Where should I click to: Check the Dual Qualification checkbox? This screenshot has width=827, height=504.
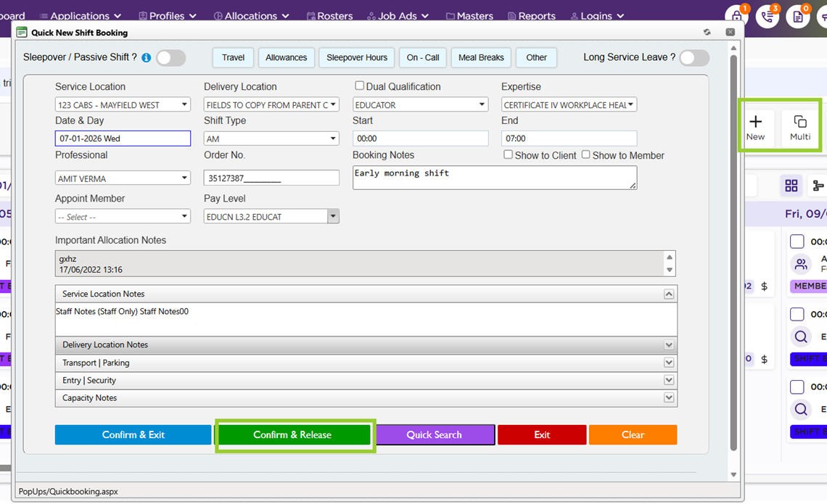359,86
